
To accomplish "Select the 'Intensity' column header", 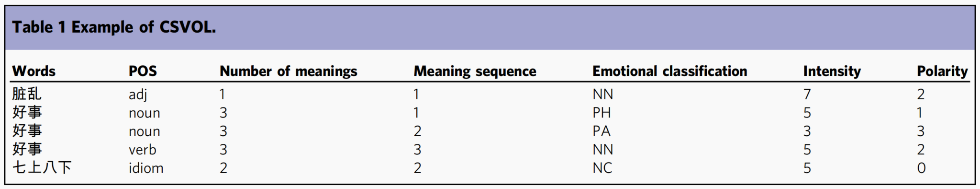I will click(x=832, y=71).
